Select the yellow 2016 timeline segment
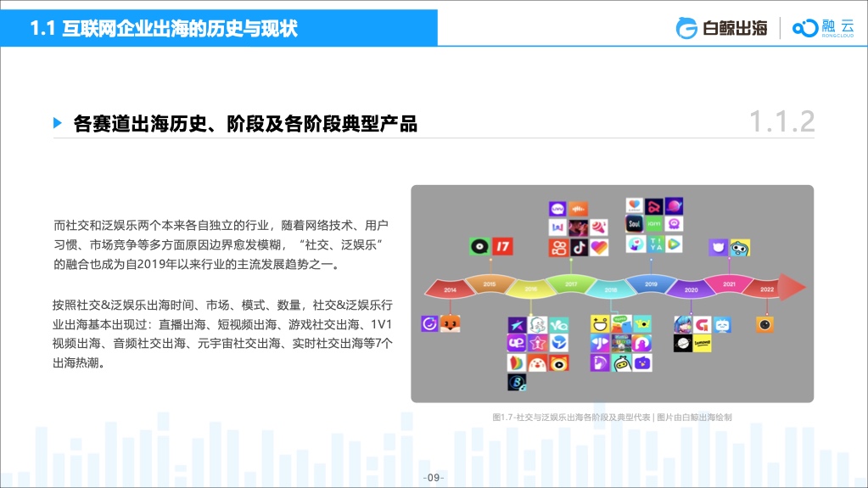This screenshot has height=488, width=868. tap(531, 289)
